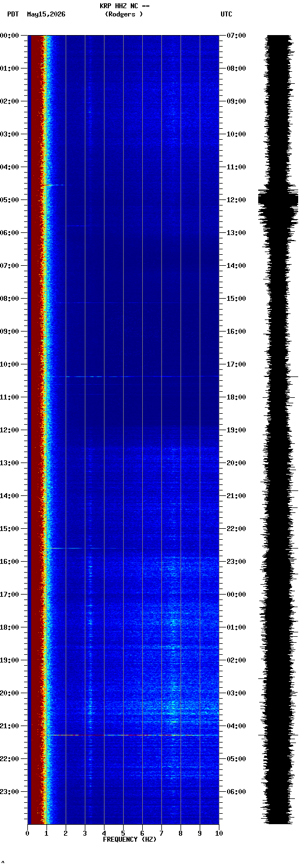
Task: Click the UTC time label '07:00'
Action: [236, 36]
